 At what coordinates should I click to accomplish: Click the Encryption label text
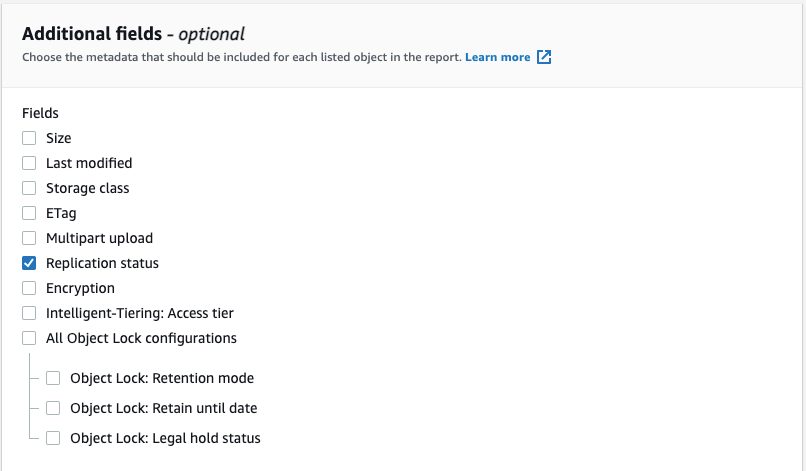point(80,288)
